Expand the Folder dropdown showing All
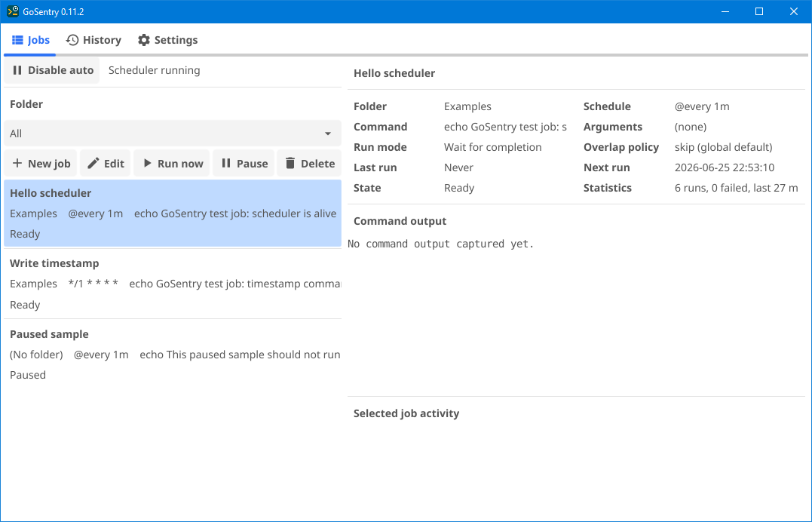Viewport: 812px width, 522px height. pyautogui.click(x=173, y=134)
